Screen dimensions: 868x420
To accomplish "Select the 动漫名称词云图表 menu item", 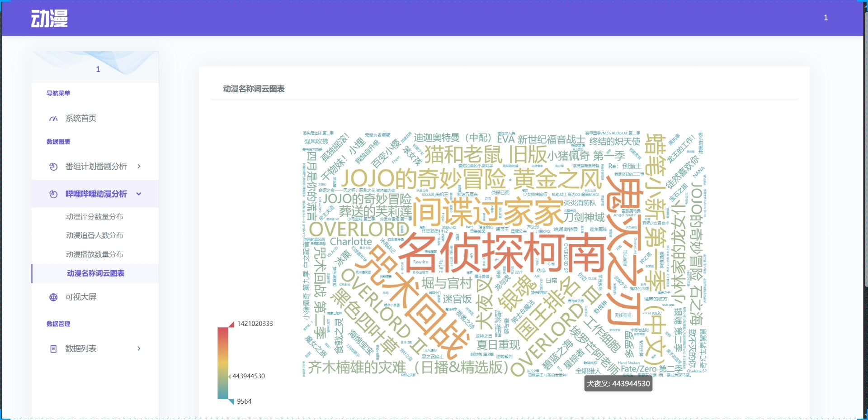I will click(95, 273).
